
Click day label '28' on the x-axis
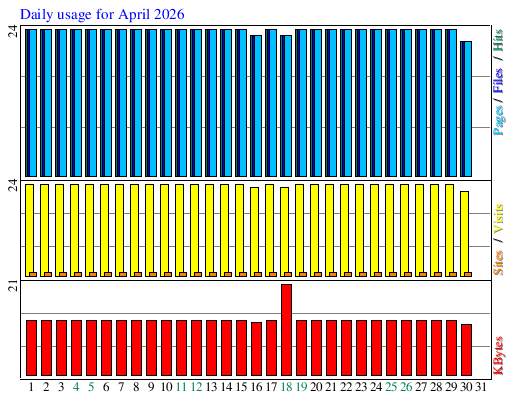(436, 387)
